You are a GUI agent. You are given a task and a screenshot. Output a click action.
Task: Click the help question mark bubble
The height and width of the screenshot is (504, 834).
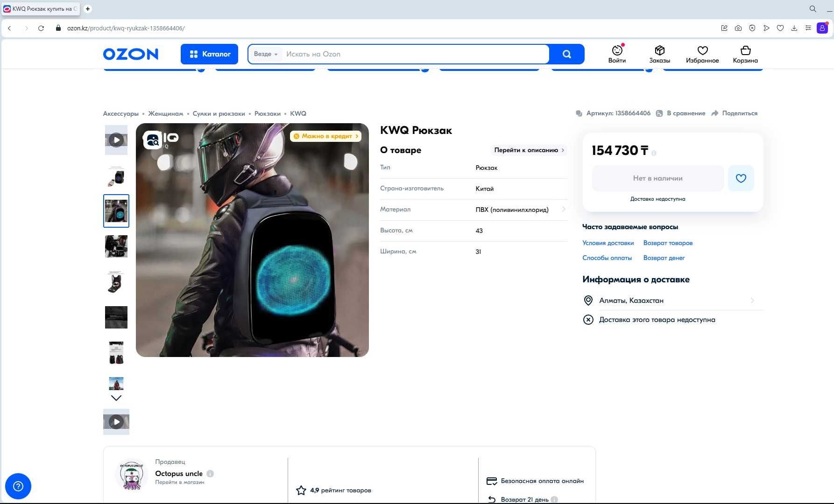point(18,486)
